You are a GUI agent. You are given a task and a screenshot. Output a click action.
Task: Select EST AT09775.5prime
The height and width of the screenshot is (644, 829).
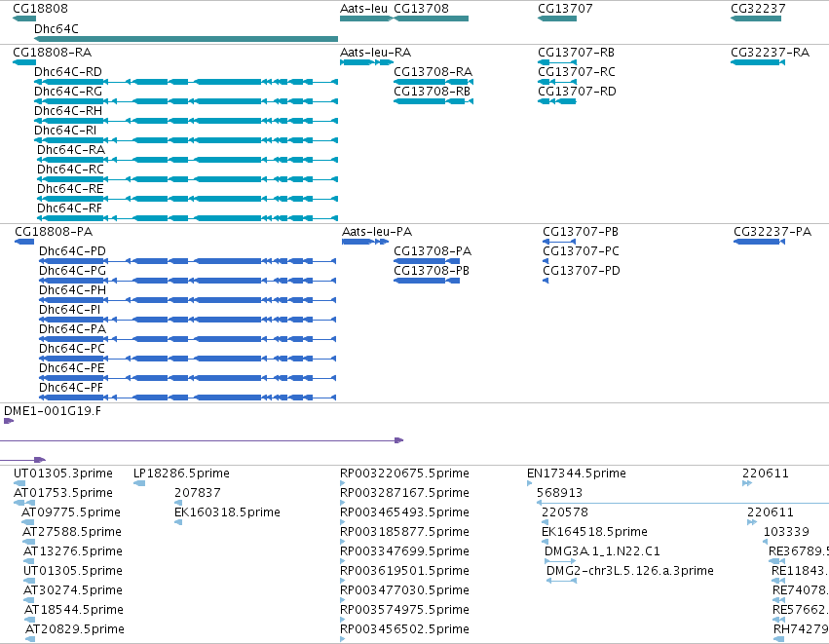click(x=71, y=512)
